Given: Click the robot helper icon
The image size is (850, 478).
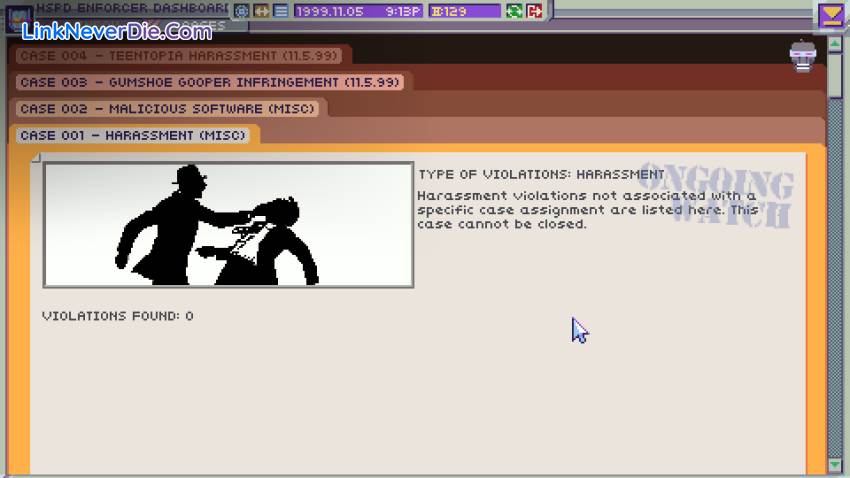Looking at the screenshot, I should coord(803,56).
